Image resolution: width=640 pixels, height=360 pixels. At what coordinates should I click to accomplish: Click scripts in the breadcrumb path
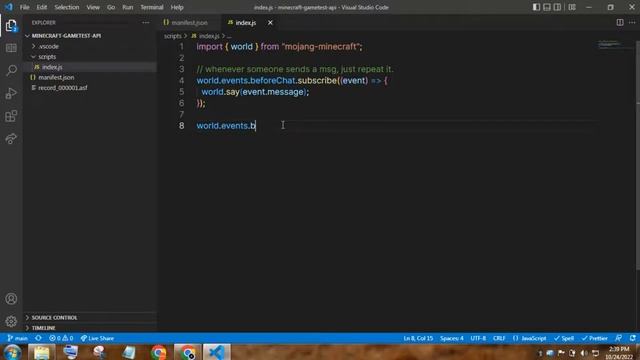(173, 36)
